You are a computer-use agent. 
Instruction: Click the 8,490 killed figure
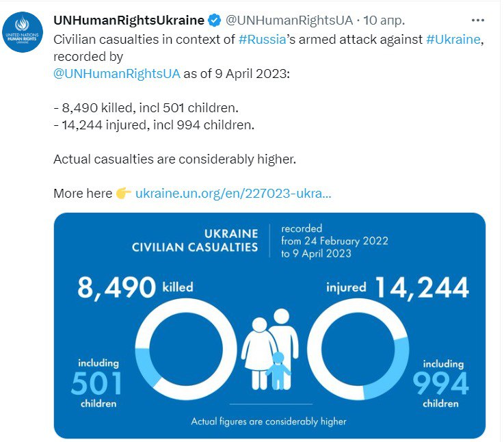coord(115,287)
